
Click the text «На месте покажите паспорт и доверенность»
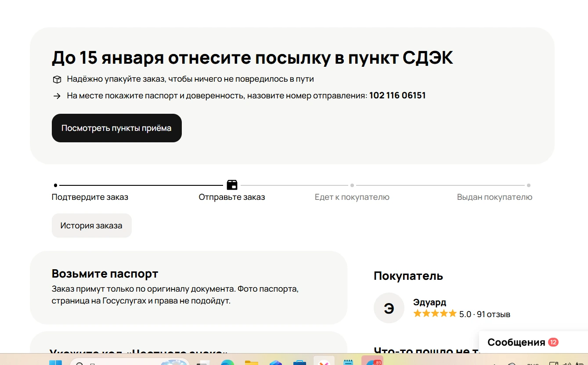pyautogui.click(x=156, y=96)
